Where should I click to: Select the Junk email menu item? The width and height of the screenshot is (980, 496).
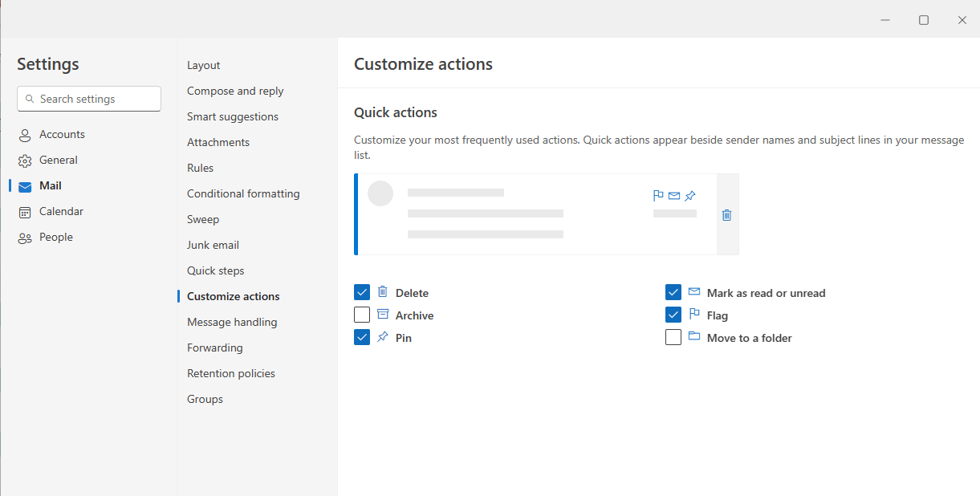pos(213,245)
